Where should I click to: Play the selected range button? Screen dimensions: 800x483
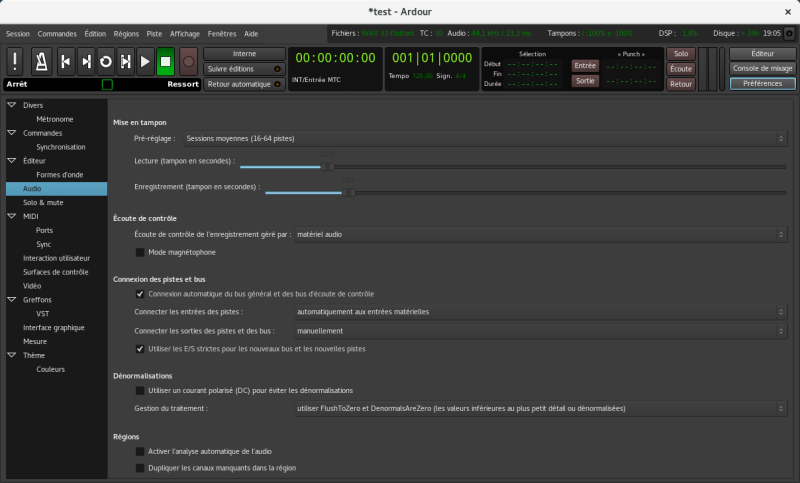[x=126, y=62]
